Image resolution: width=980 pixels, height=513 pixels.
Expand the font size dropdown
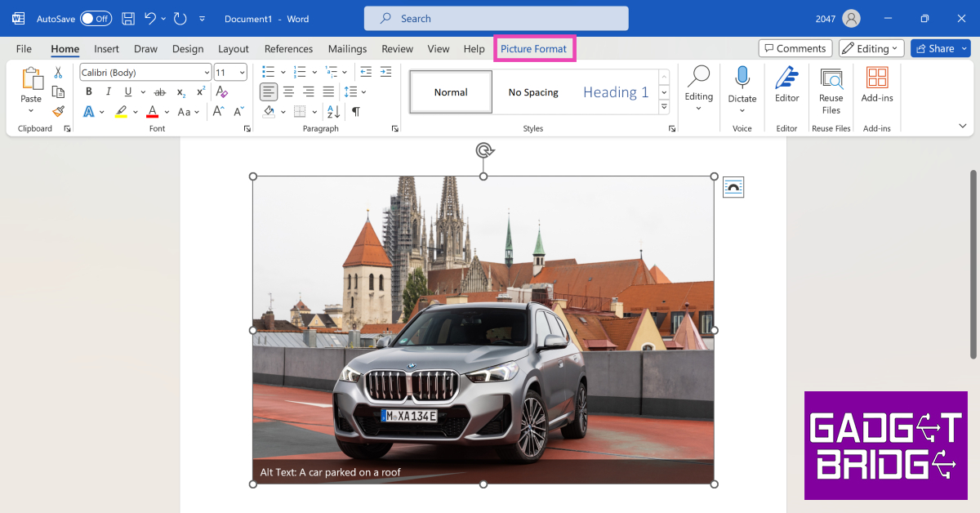click(242, 73)
